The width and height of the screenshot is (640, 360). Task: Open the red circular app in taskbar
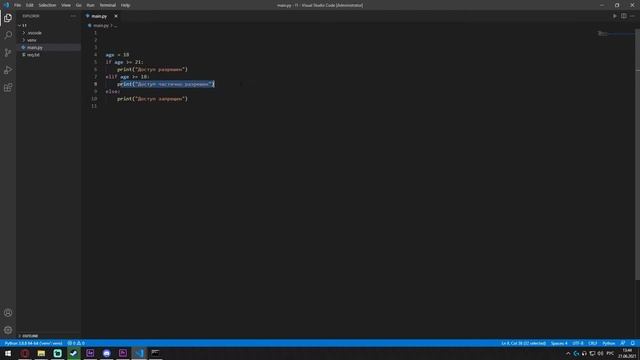click(x=25, y=353)
